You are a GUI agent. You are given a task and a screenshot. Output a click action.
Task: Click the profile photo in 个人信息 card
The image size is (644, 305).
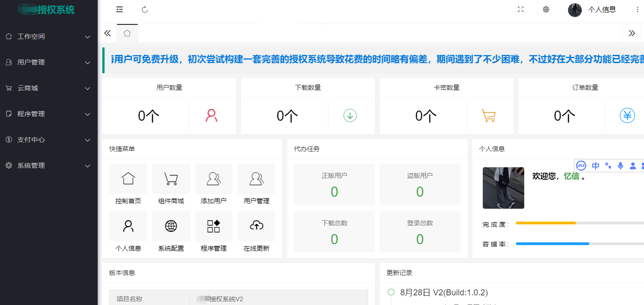[503, 188]
